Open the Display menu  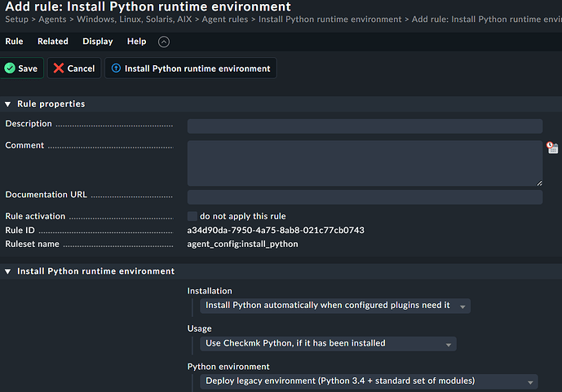pyautogui.click(x=98, y=42)
